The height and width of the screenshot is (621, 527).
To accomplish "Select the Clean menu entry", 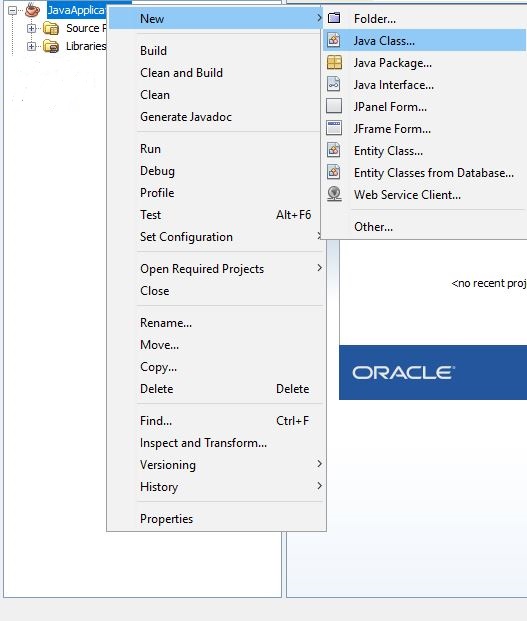I will coord(216,95).
